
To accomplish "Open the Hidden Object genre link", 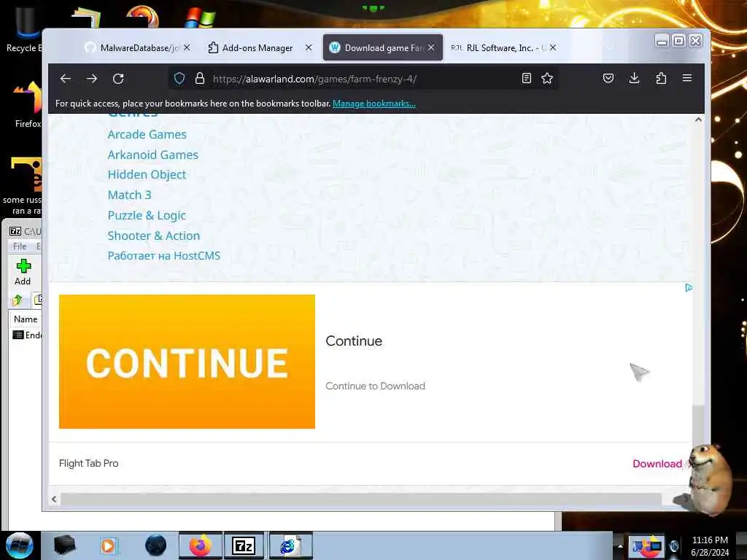I will click(147, 175).
